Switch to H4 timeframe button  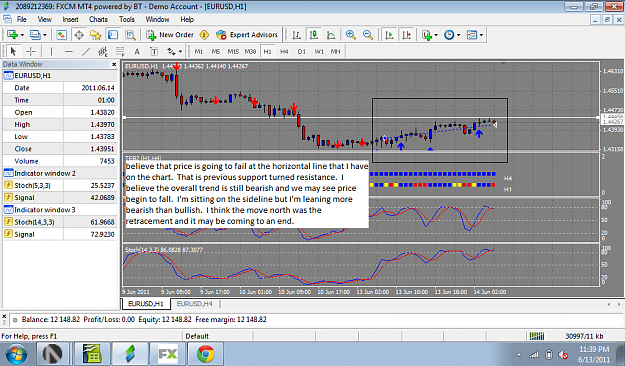[284, 51]
